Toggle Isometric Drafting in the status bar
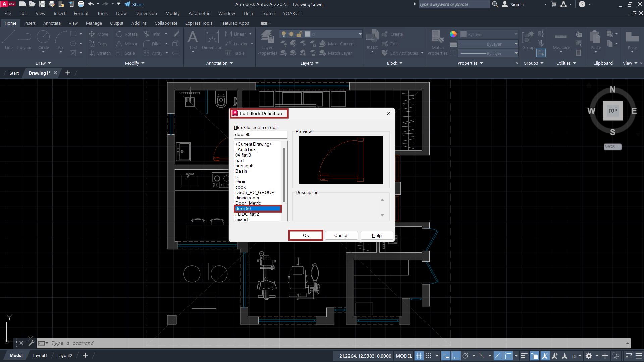 [482, 356]
